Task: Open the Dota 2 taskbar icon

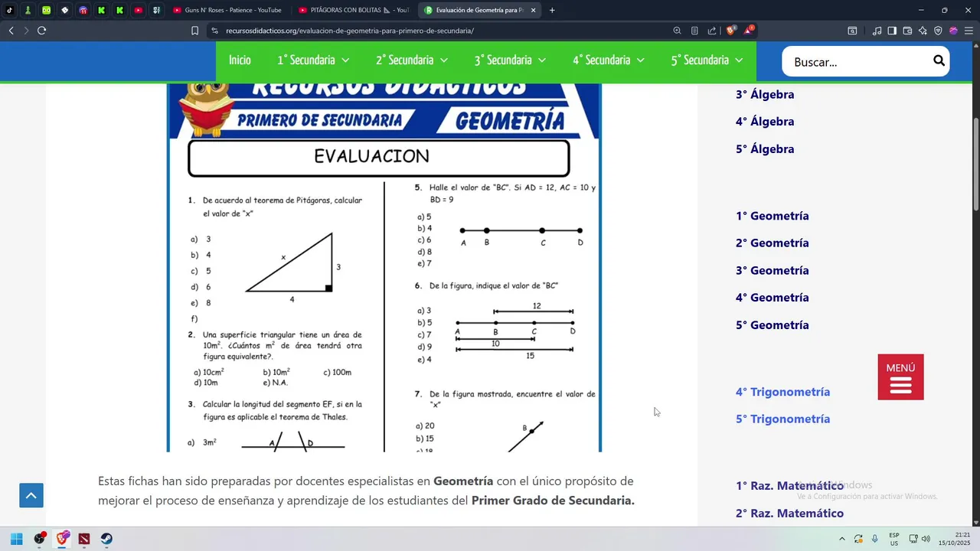Action: coord(84,539)
